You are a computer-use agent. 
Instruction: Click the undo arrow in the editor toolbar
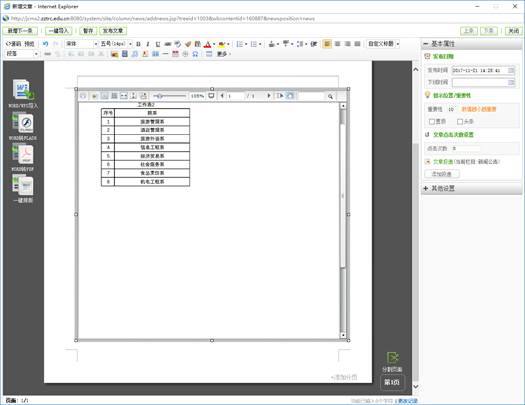[46, 44]
